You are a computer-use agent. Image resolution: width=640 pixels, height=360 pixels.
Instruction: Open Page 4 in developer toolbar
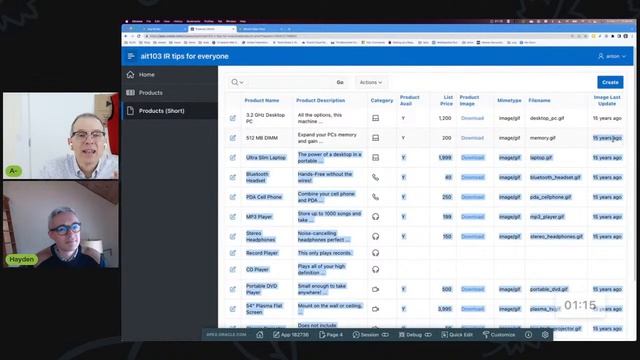[331, 335]
